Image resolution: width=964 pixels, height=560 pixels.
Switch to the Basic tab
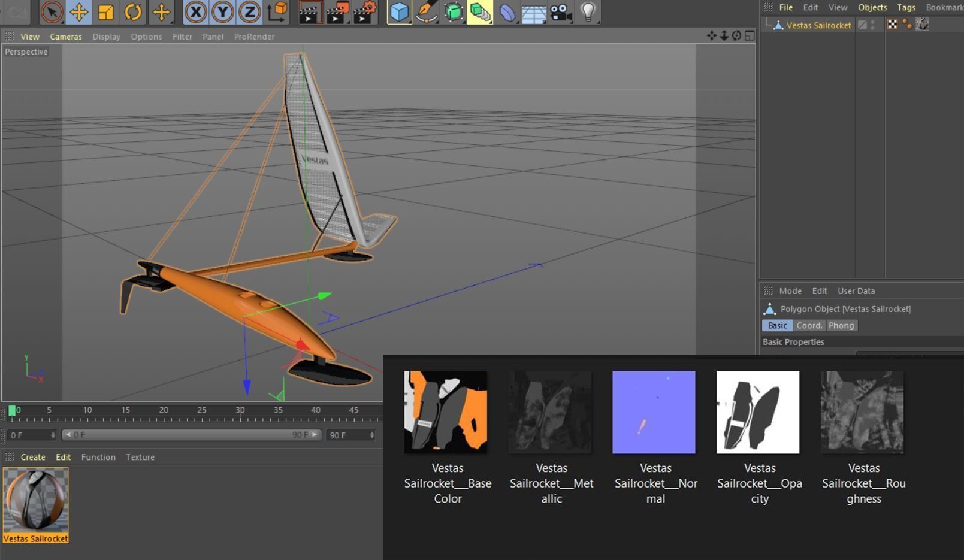click(x=777, y=325)
